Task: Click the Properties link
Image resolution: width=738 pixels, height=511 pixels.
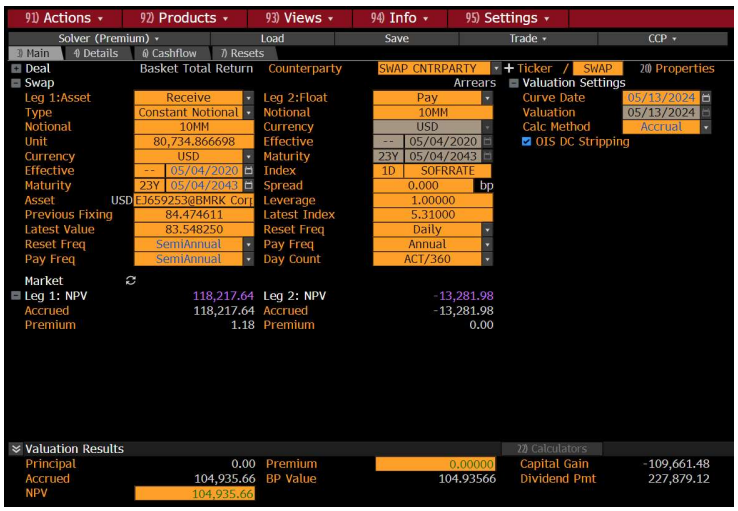Action: pos(677,69)
